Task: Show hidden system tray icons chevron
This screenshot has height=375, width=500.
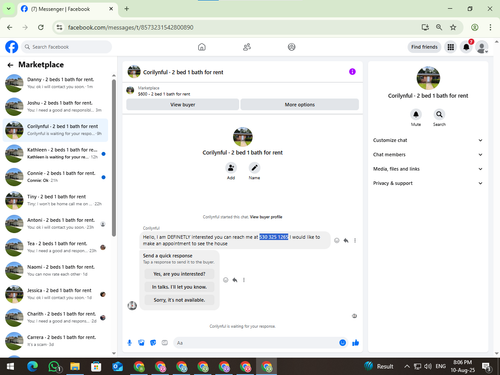Action: click(x=407, y=367)
